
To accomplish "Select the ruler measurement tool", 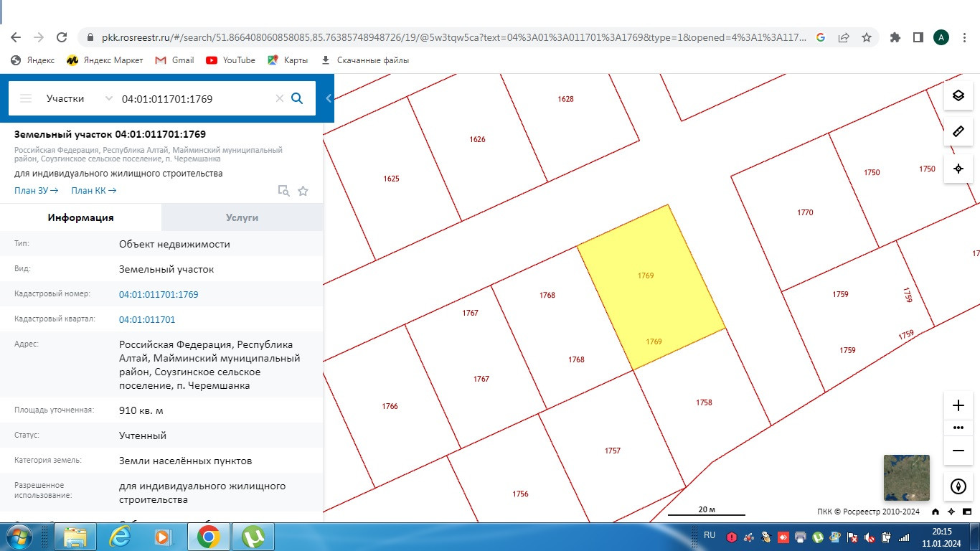I will 958,131.
